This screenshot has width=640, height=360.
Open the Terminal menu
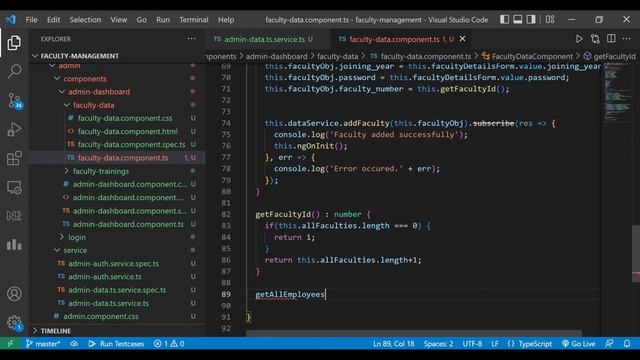193,20
